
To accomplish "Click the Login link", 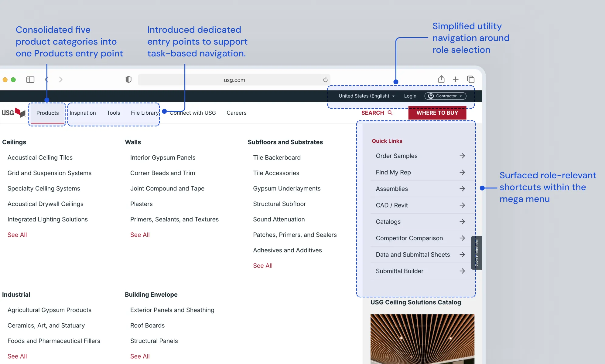I will [410, 96].
